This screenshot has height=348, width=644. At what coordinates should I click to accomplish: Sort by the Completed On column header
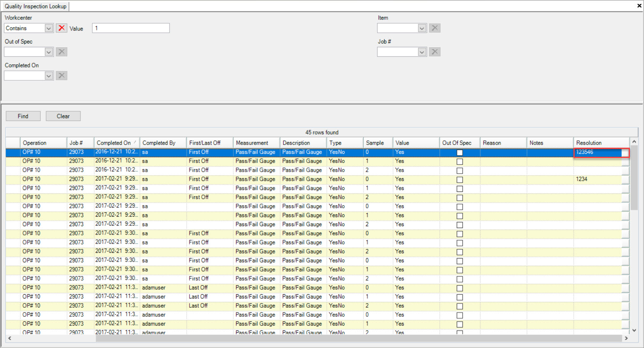coord(117,143)
